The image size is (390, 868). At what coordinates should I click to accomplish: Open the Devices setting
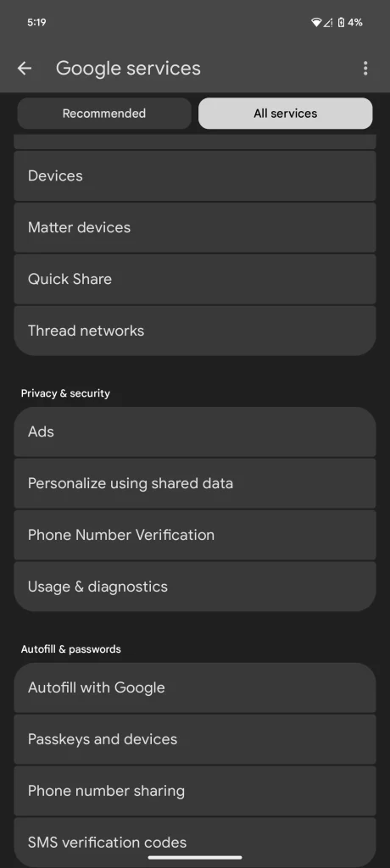195,176
